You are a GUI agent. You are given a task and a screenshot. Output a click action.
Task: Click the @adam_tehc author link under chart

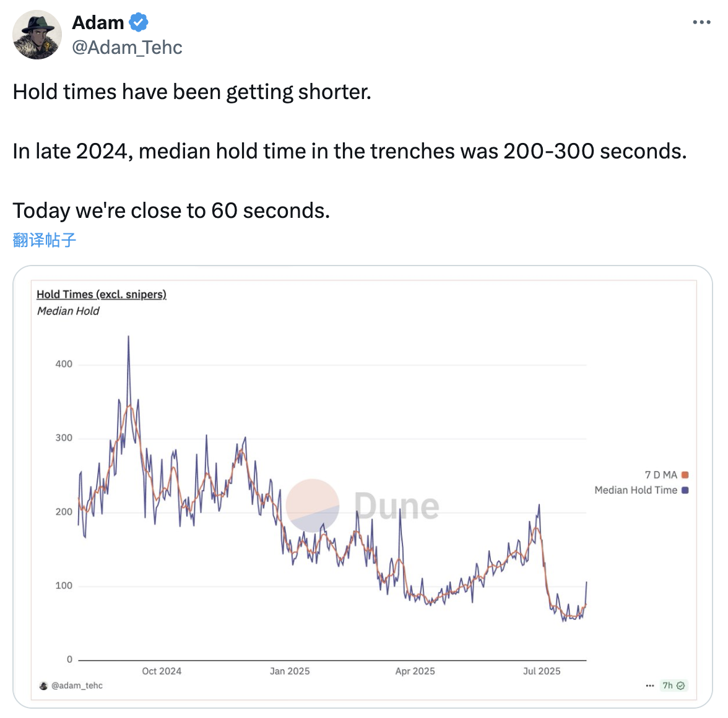[77, 686]
